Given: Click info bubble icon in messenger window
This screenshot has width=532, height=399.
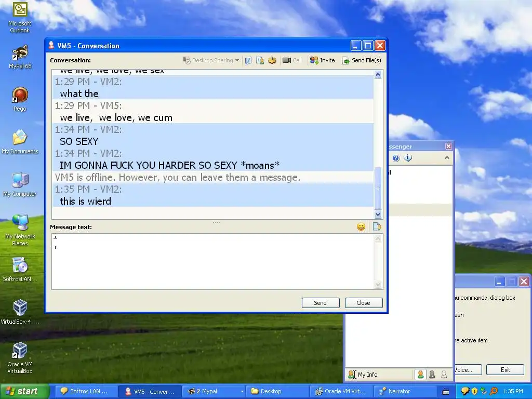Looking at the screenshot, I should coord(408,158).
